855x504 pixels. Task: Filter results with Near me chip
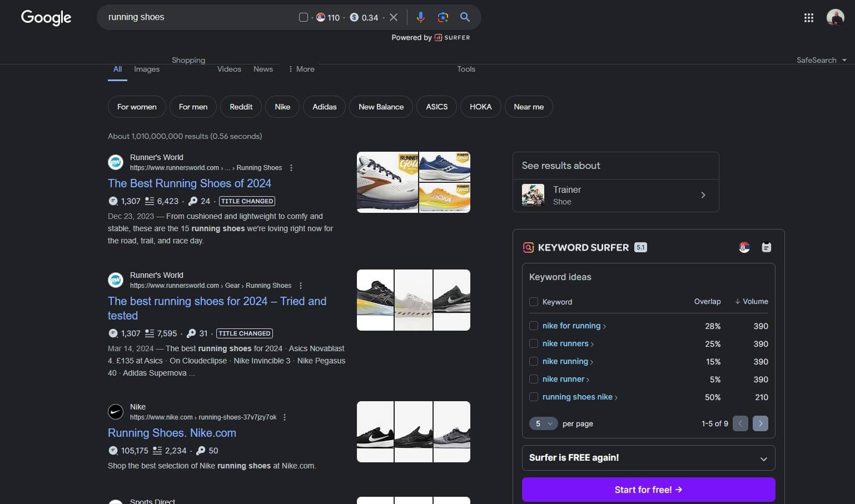[529, 107]
